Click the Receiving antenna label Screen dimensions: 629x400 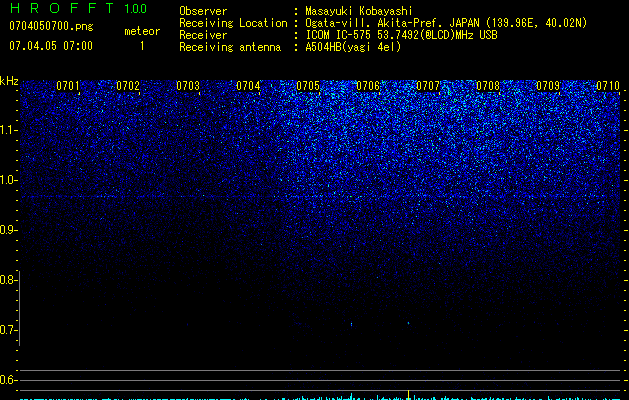tap(230, 47)
